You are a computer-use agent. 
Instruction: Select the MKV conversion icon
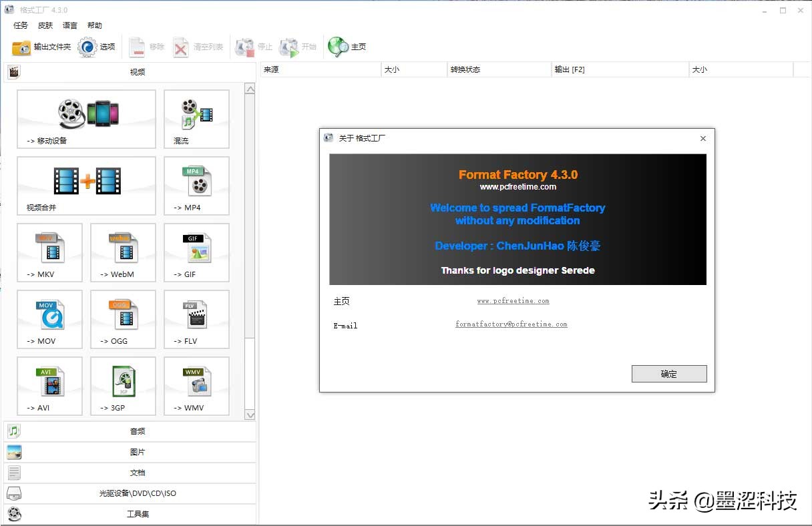click(x=49, y=252)
